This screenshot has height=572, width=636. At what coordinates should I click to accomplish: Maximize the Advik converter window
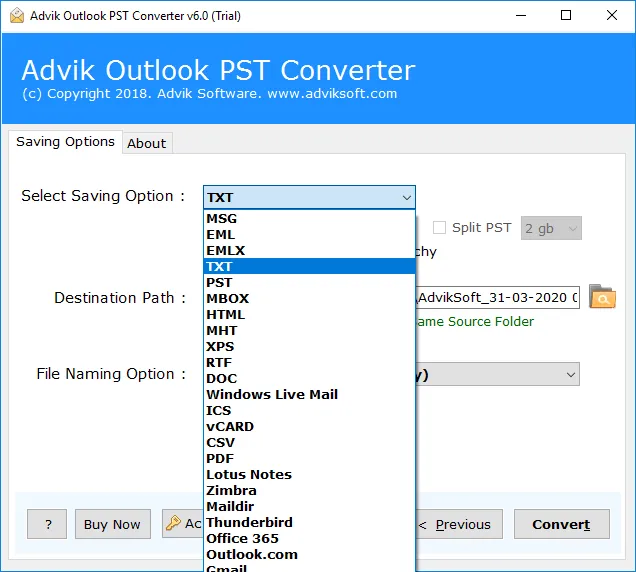566,15
